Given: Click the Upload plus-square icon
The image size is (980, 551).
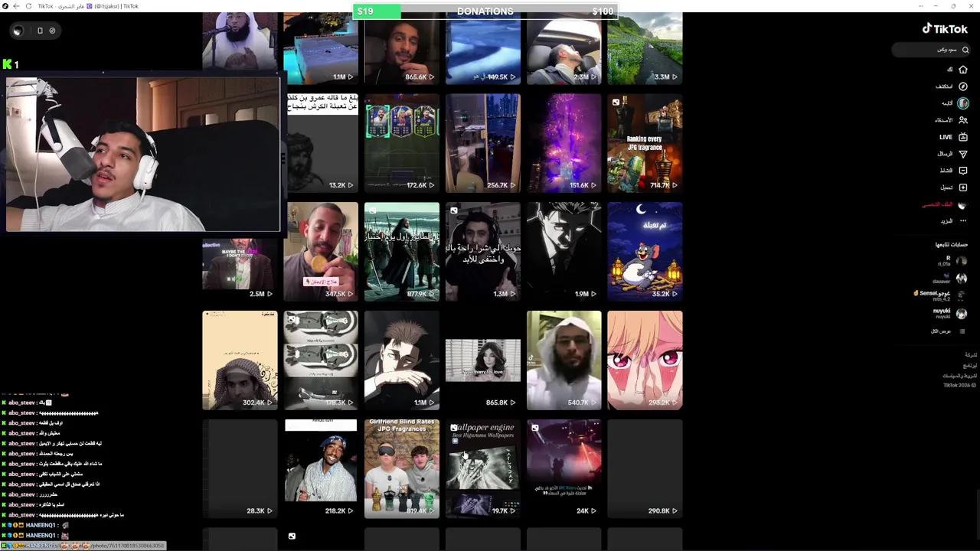Looking at the screenshot, I should tap(963, 187).
